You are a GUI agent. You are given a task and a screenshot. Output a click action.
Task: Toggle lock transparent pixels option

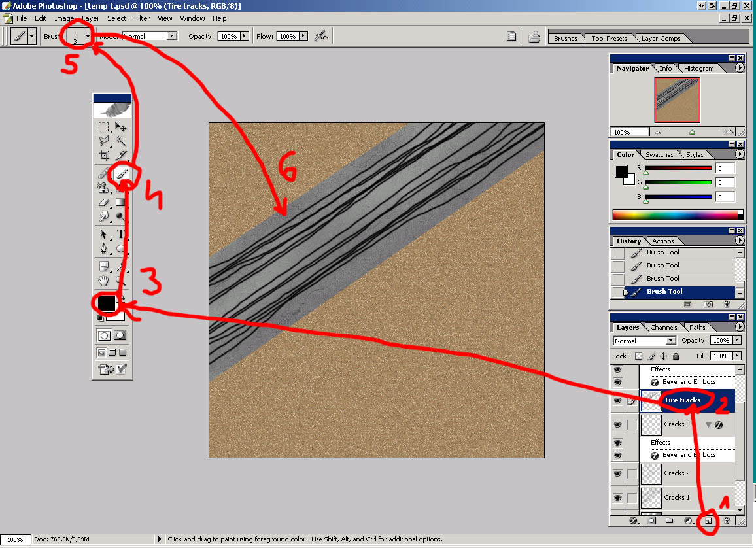click(639, 356)
